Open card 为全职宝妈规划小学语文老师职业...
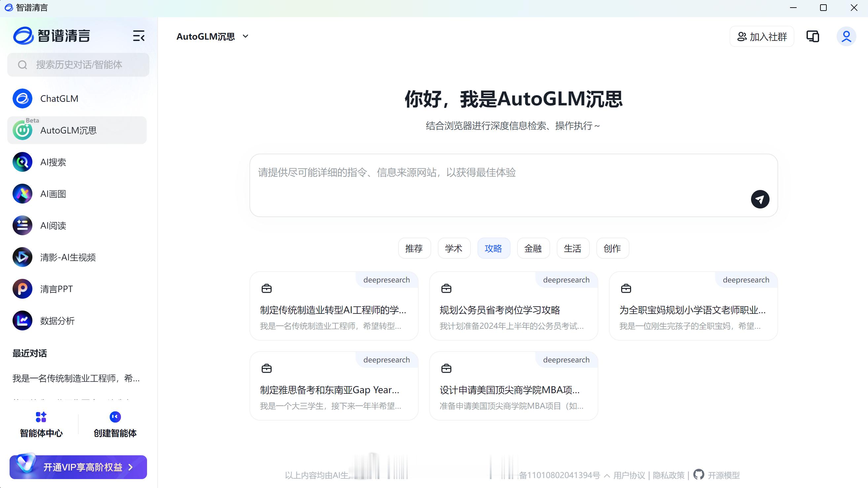Viewport: 868px width, 488px height. click(694, 306)
